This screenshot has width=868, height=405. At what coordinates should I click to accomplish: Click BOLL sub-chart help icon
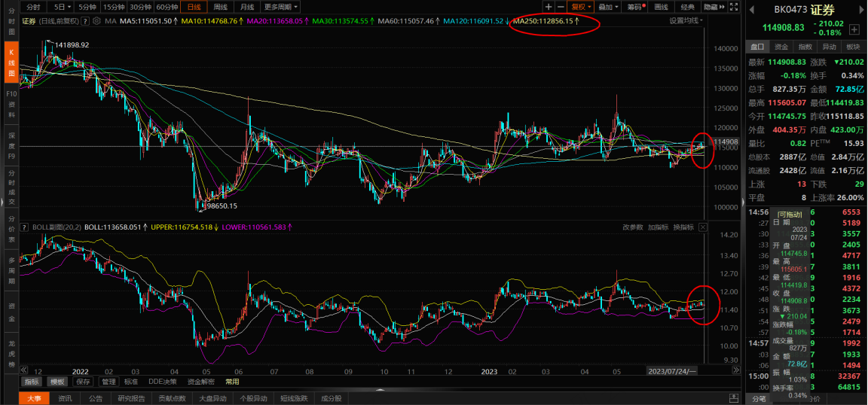tap(24, 227)
